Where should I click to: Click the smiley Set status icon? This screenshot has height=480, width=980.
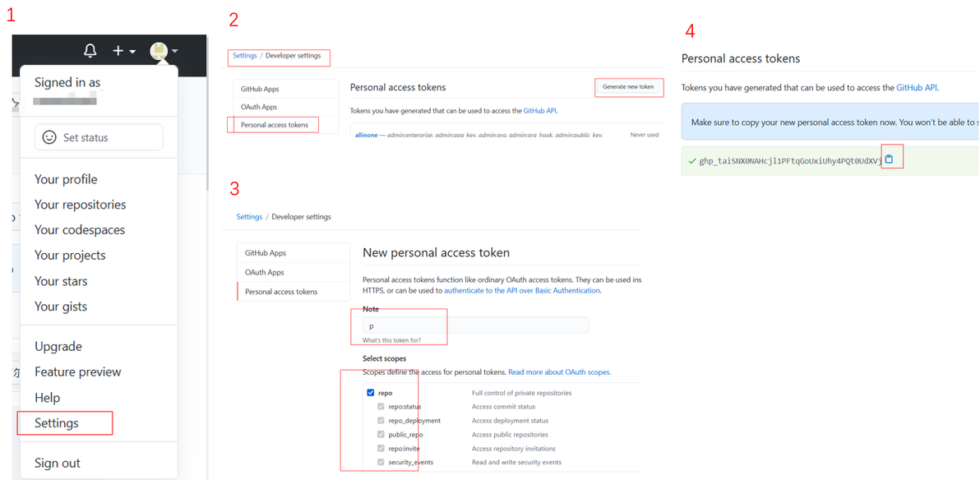click(x=49, y=137)
